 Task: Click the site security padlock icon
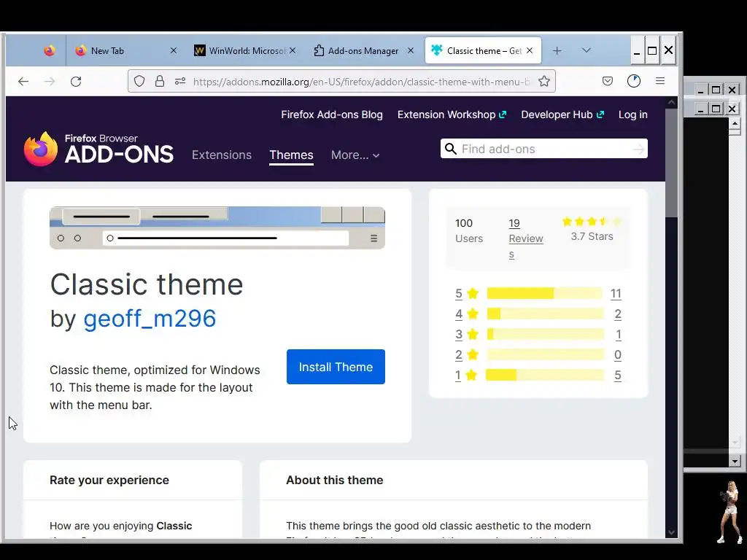point(160,82)
